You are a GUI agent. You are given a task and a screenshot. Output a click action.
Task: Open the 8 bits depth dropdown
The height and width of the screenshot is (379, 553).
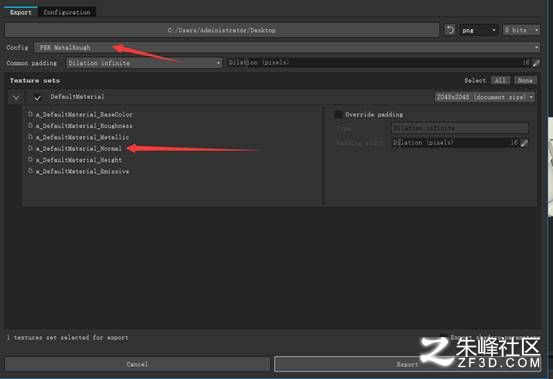(x=521, y=30)
